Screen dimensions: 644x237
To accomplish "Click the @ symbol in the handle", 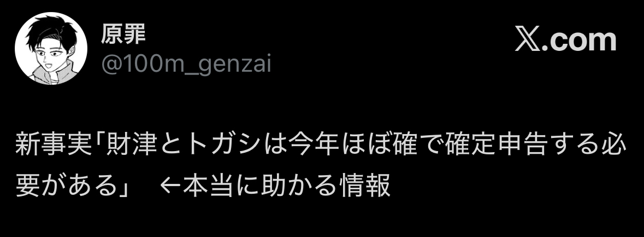I will (110, 65).
